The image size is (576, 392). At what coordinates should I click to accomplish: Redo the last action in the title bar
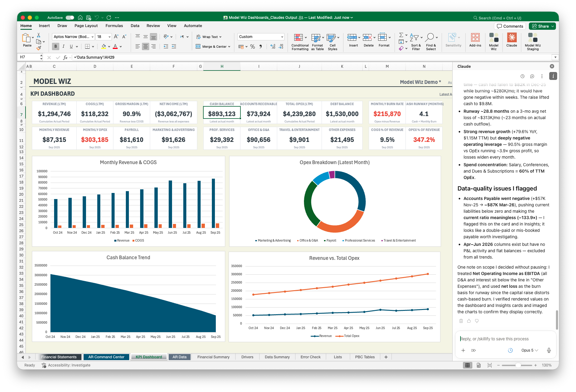click(109, 18)
